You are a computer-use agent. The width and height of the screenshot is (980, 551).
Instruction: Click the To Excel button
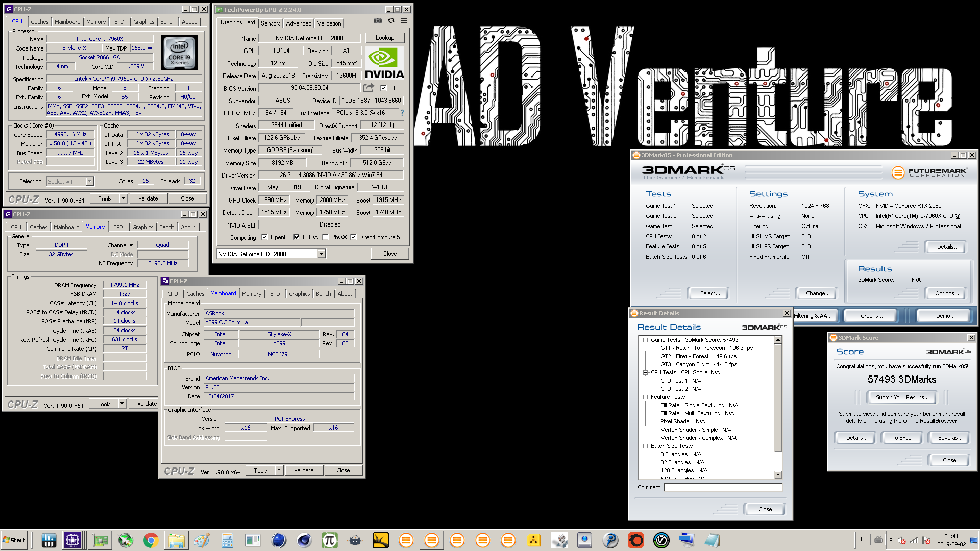902,438
